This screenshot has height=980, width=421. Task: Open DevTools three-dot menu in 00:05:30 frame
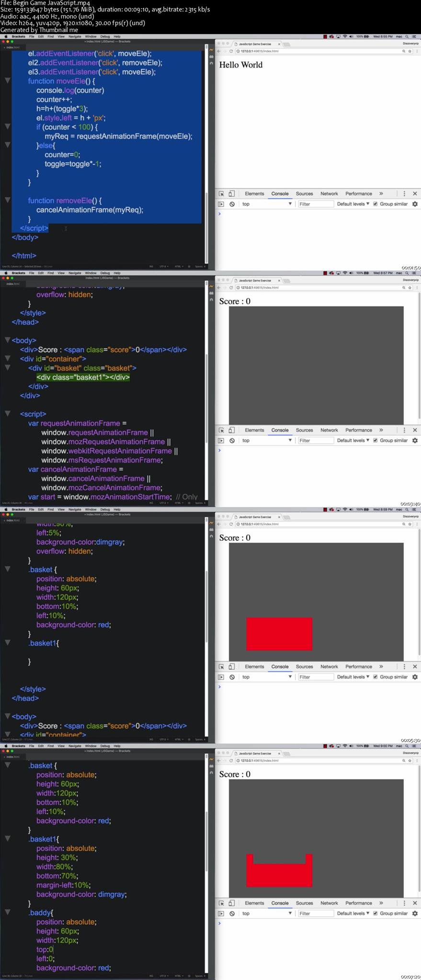404,667
